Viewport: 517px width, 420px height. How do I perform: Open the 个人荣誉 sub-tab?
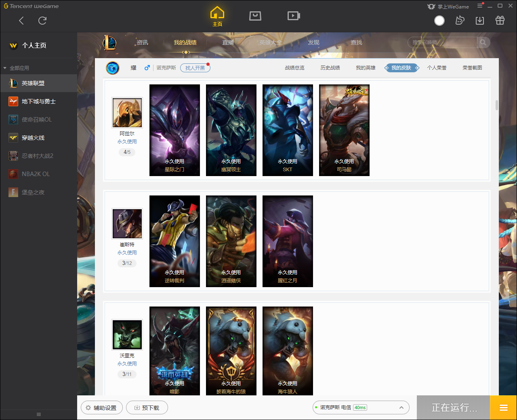[437, 68]
